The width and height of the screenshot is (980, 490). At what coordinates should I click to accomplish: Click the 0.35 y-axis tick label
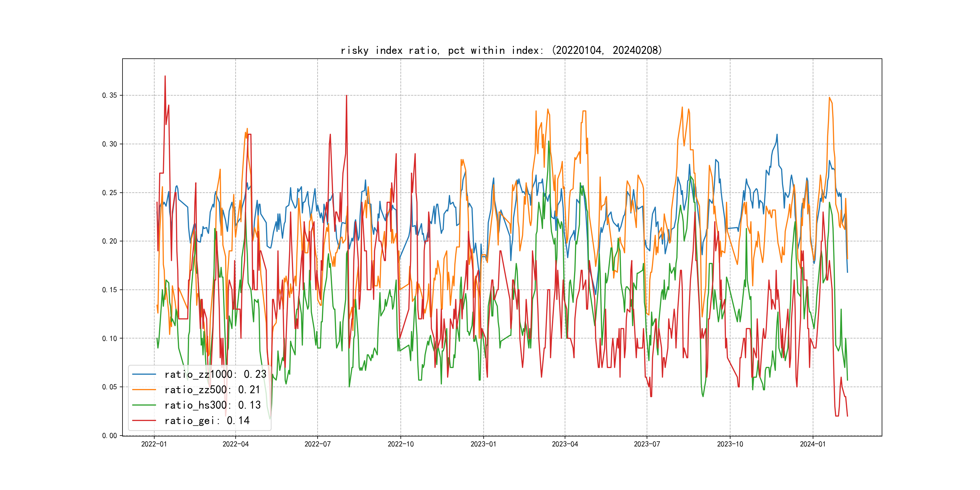coord(109,96)
